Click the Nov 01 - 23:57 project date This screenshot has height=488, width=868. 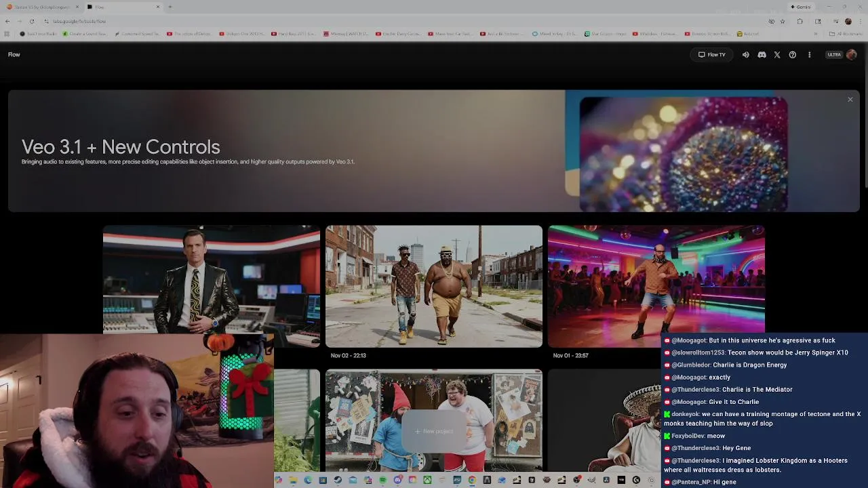(x=570, y=355)
